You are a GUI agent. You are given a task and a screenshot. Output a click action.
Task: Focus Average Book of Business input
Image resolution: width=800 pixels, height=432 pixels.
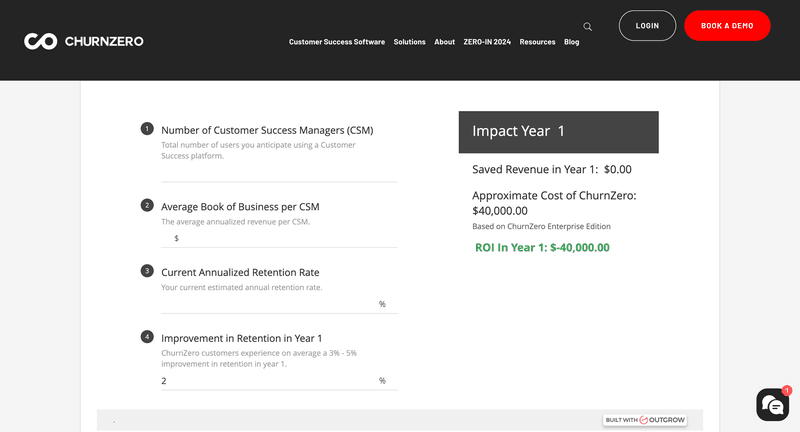285,238
